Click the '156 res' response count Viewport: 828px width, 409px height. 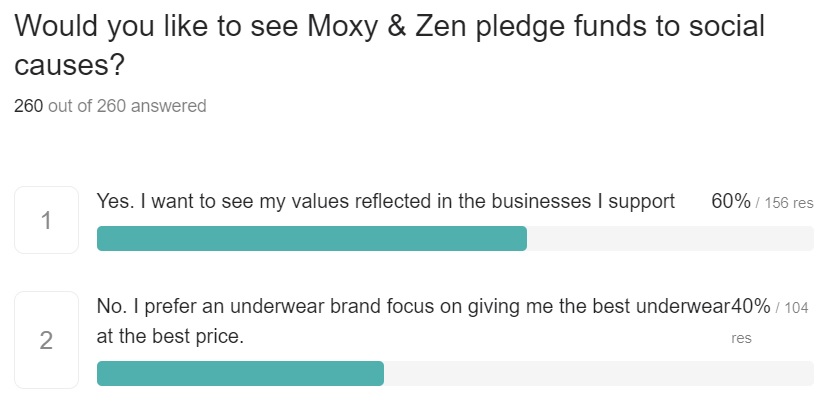click(x=789, y=203)
